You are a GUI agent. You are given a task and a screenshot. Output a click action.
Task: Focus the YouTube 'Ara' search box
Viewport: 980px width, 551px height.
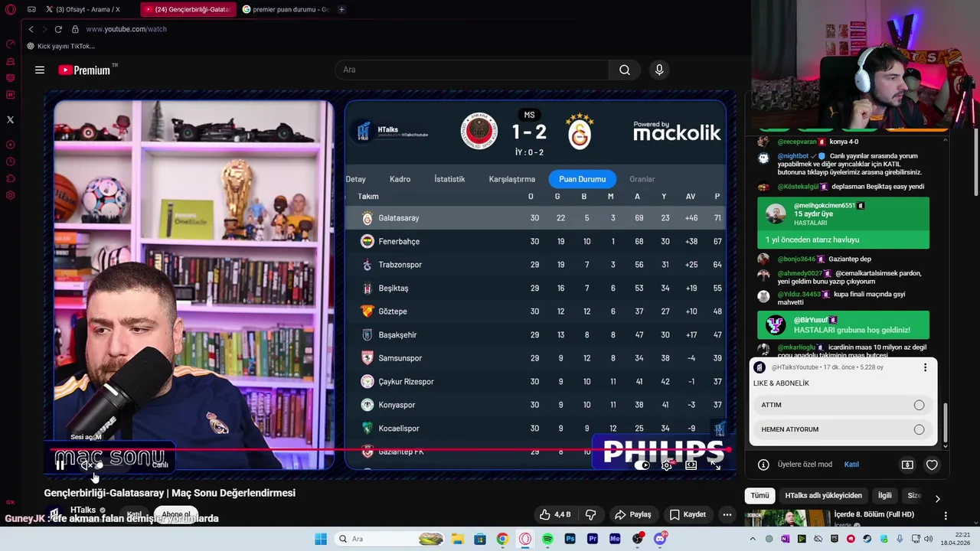[x=472, y=70]
